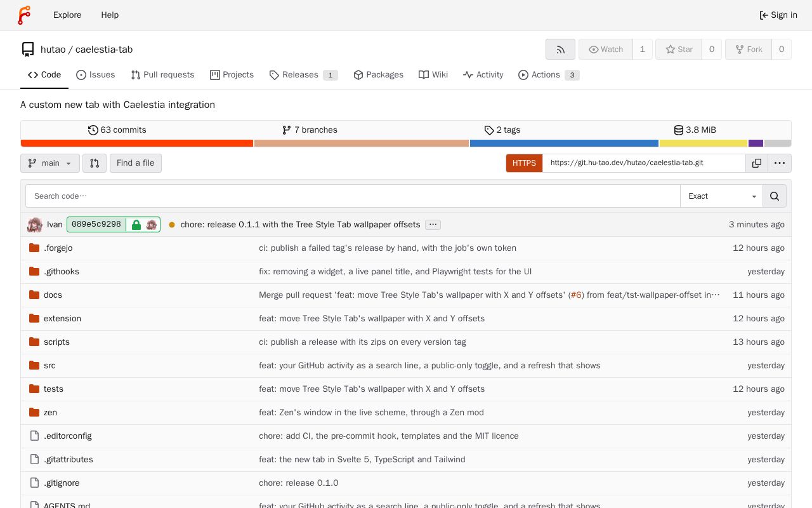The height and width of the screenshot is (508, 812).
Task: Switch to the Issues tab
Action: 96,75
